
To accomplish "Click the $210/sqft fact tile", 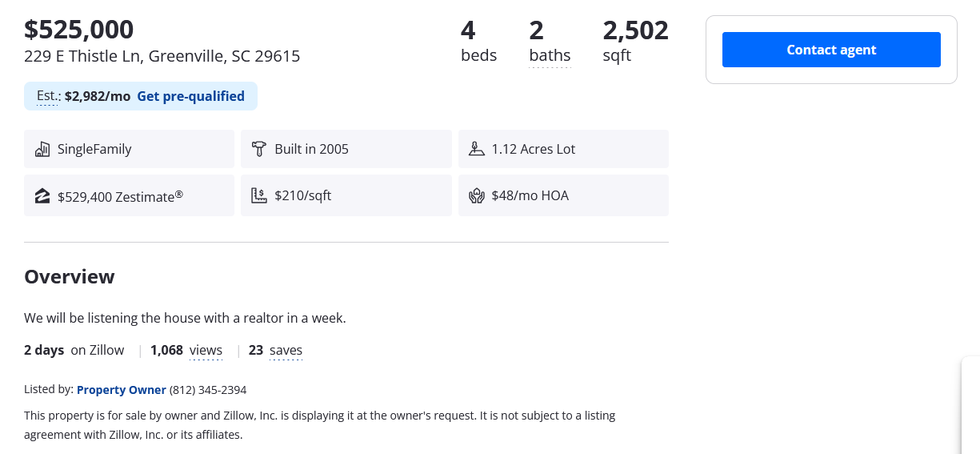I will (x=346, y=195).
